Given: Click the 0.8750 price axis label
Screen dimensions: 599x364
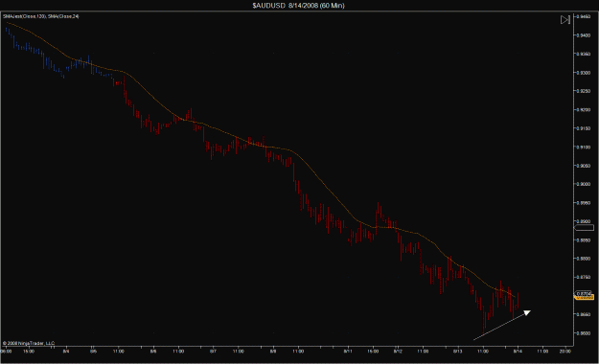Looking at the screenshot, I should (x=584, y=277).
